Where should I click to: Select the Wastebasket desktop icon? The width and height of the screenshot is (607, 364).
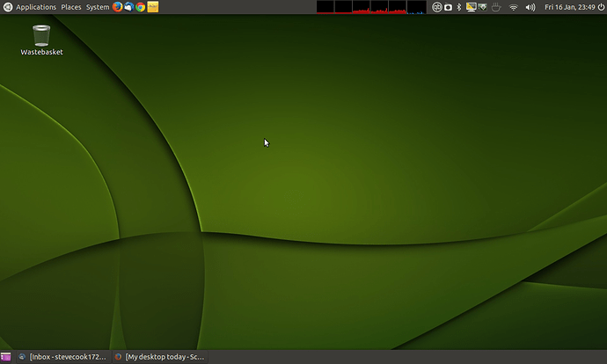[41, 40]
